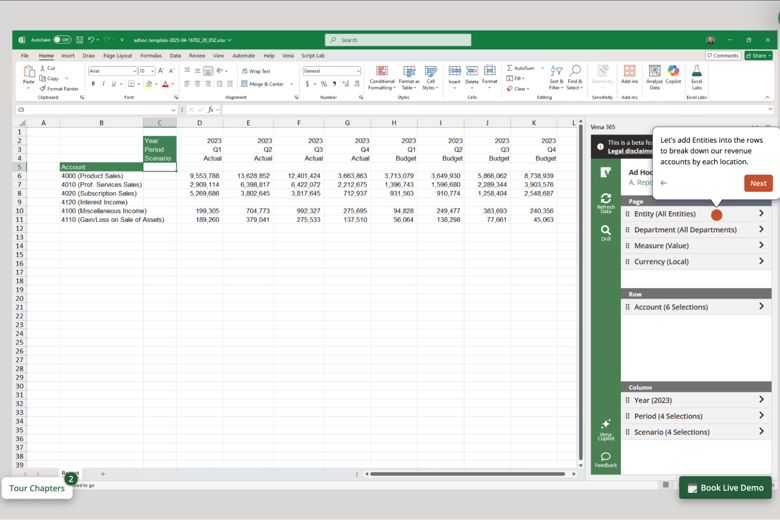Click the Format cells icon
780x520 pixels.
489,71
